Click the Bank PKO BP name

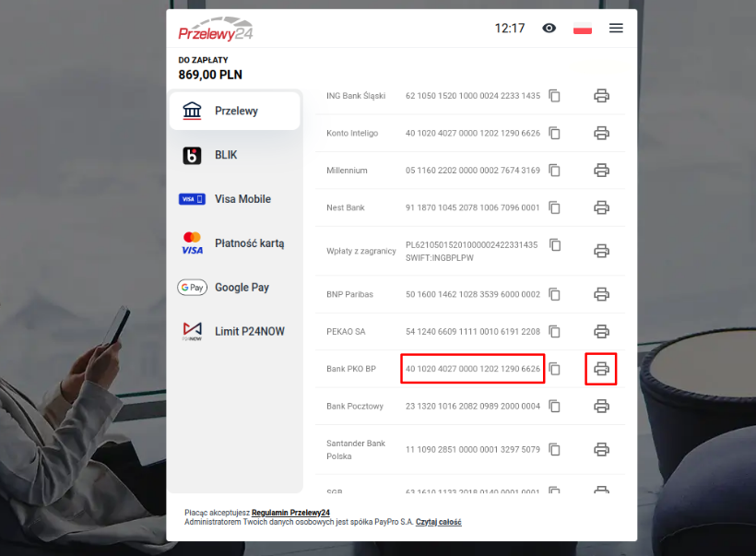click(351, 369)
